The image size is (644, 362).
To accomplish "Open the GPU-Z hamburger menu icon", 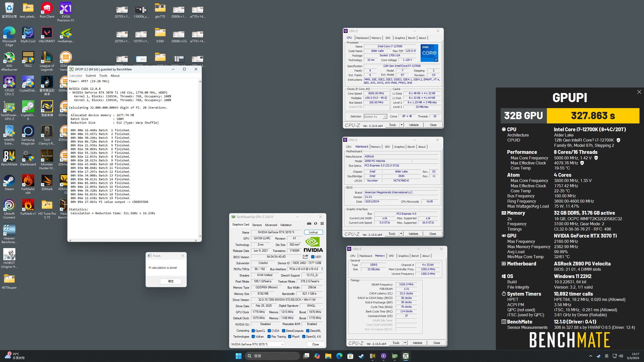I will [x=322, y=223].
